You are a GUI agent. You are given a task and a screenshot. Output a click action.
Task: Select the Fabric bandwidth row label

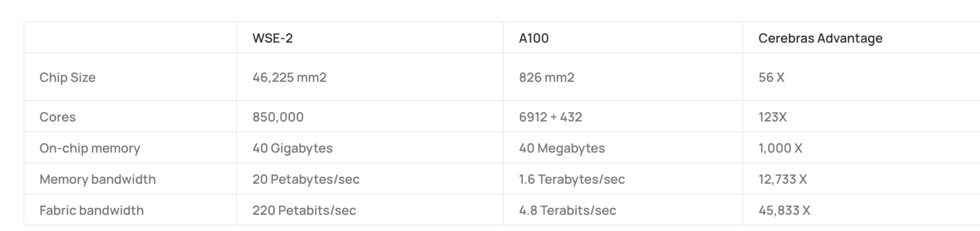(91, 210)
